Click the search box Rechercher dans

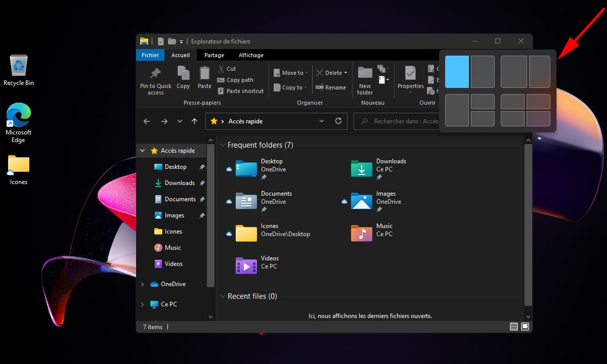(x=400, y=121)
